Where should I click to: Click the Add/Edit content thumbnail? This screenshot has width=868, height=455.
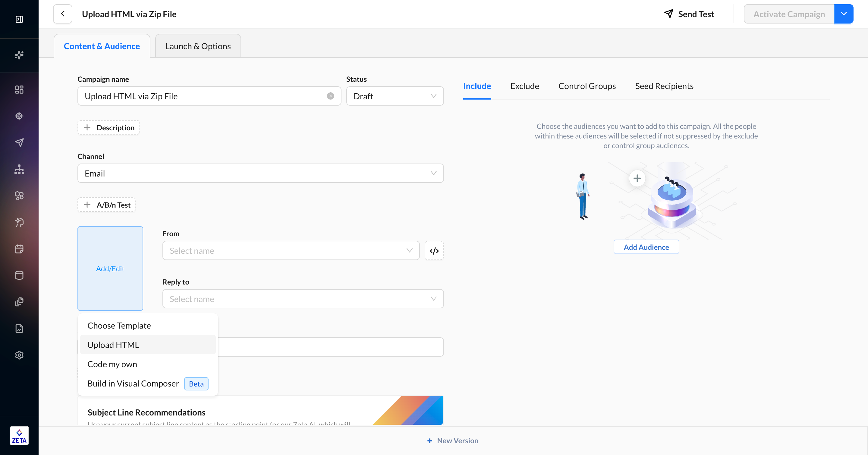click(x=110, y=269)
